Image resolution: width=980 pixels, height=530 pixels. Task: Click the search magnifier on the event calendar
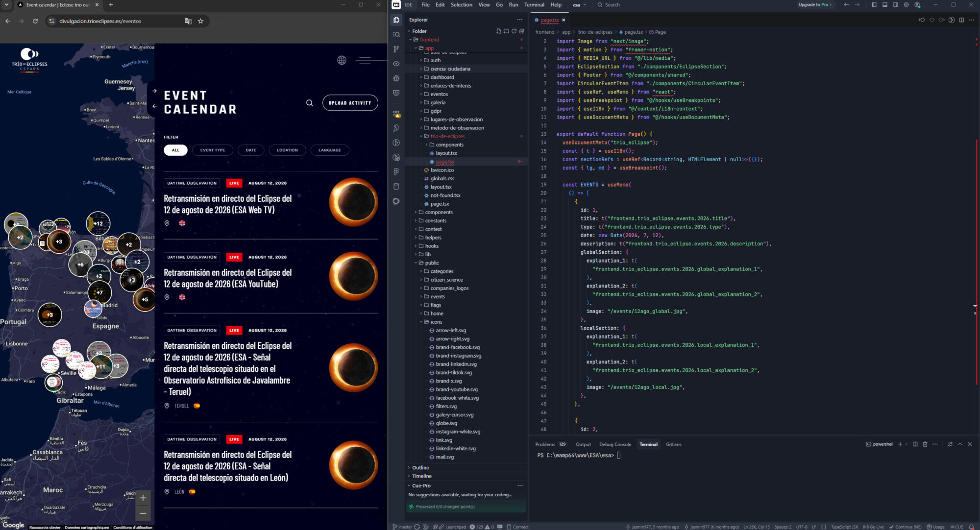(310, 103)
